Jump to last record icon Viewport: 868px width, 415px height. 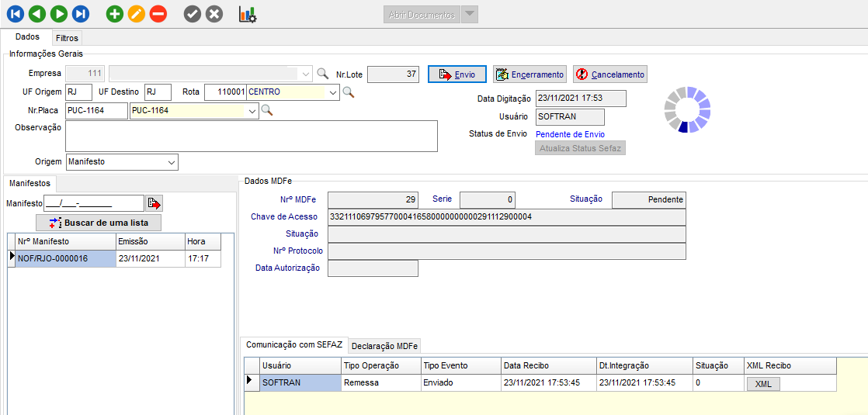81,13
